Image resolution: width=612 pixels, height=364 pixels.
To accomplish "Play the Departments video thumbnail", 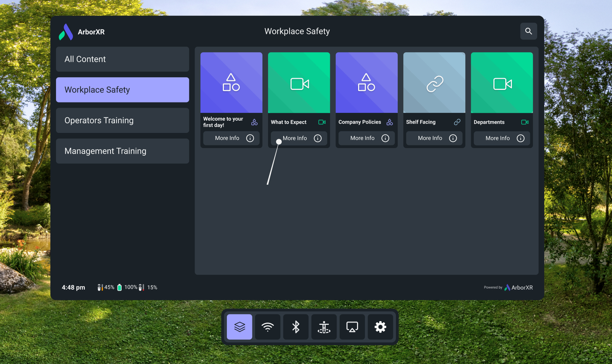I will (502, 82).
